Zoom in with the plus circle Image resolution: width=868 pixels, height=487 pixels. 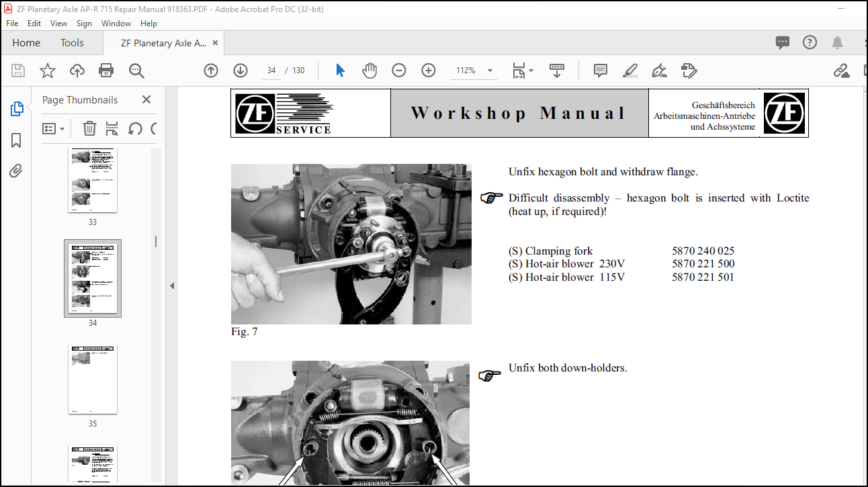point(429,71)
